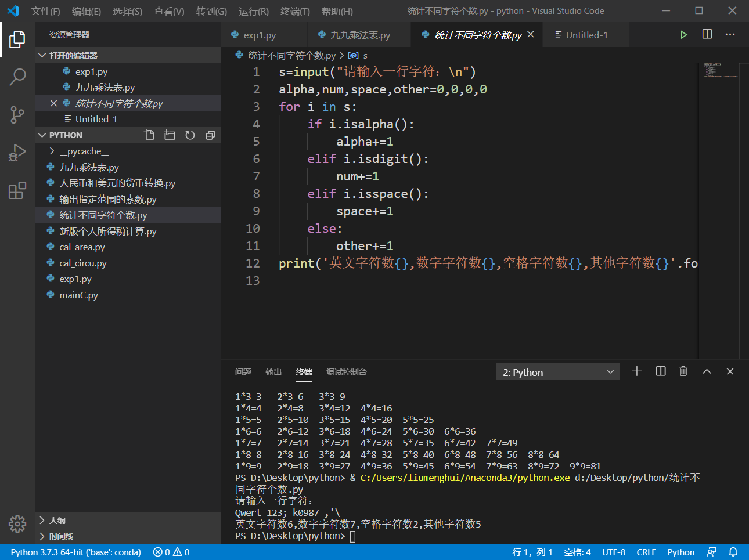Collapse all folders in Explorer
This screenshot has width=749, height=560.
click(x=210, y=135)
